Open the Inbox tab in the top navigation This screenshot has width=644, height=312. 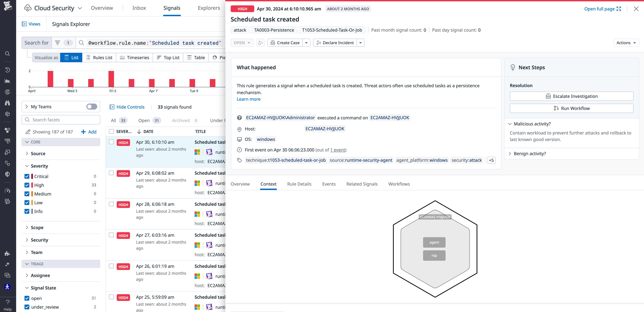pos(139,8)
